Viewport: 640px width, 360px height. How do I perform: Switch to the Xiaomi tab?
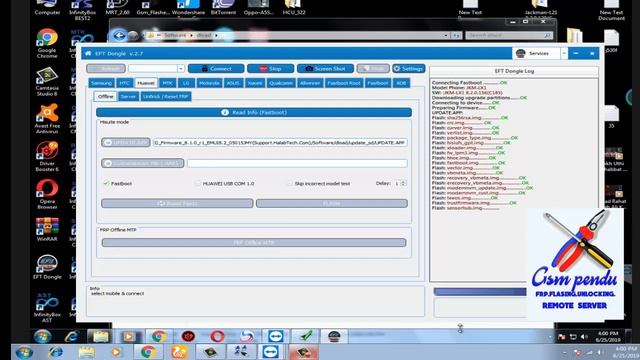[255, 83]
